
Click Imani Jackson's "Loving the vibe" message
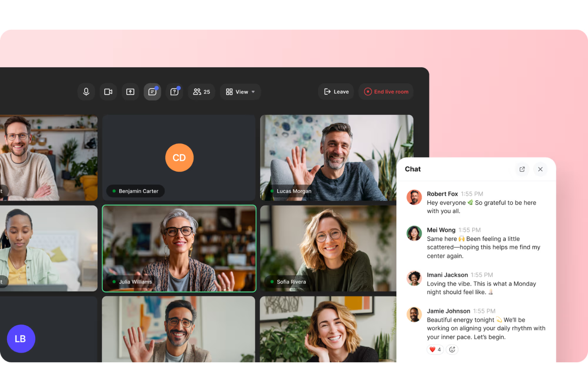point(482,288)
